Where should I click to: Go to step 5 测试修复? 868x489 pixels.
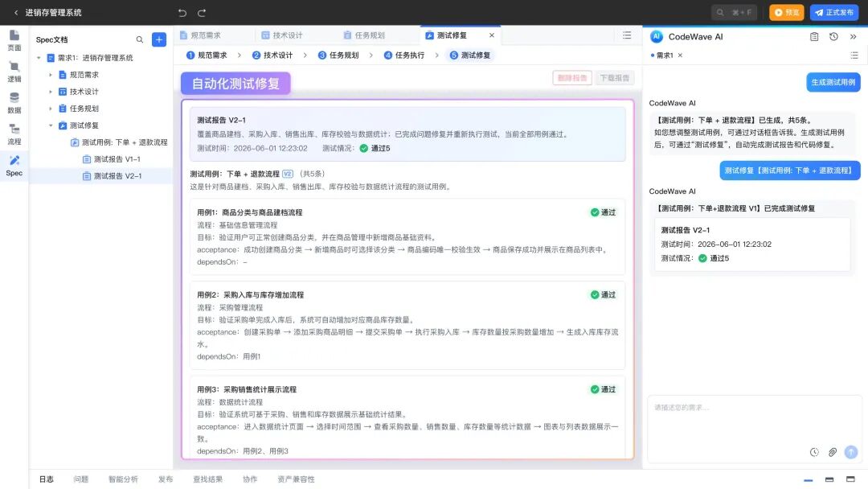(470, 55)
